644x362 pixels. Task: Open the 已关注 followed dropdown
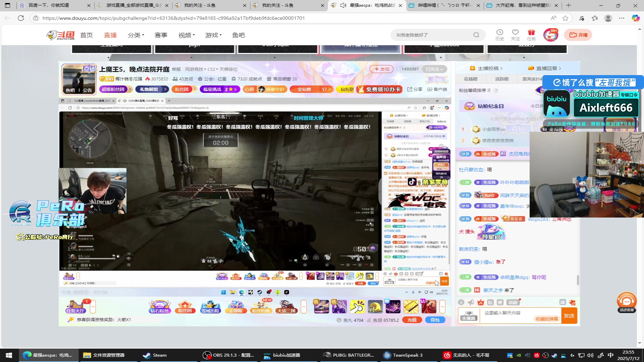[434, 69]
